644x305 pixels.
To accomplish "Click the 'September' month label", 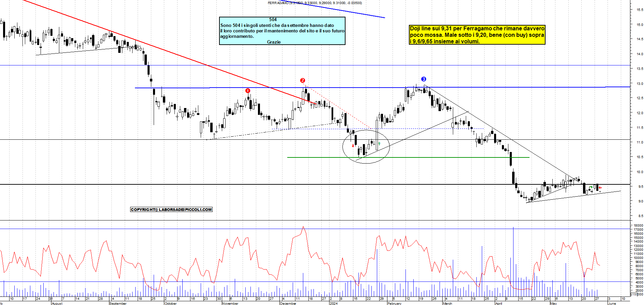I will click(118, 303).
